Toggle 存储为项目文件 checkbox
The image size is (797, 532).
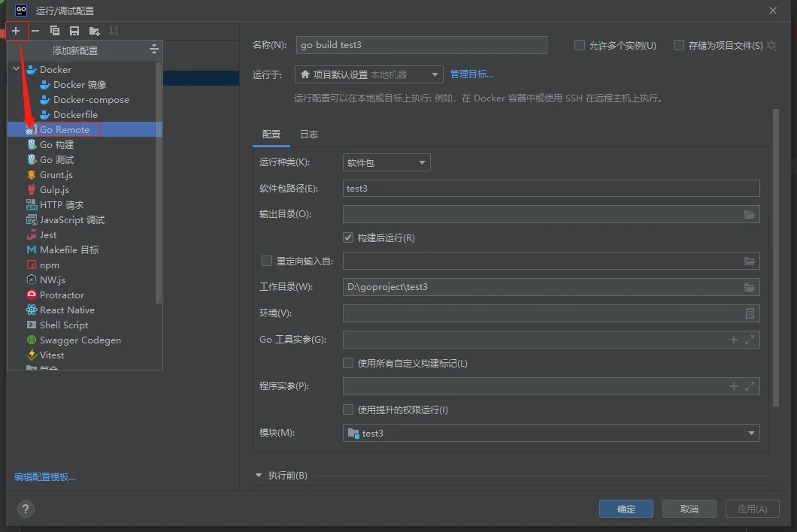pyautogui.click(x=678, y=45)
